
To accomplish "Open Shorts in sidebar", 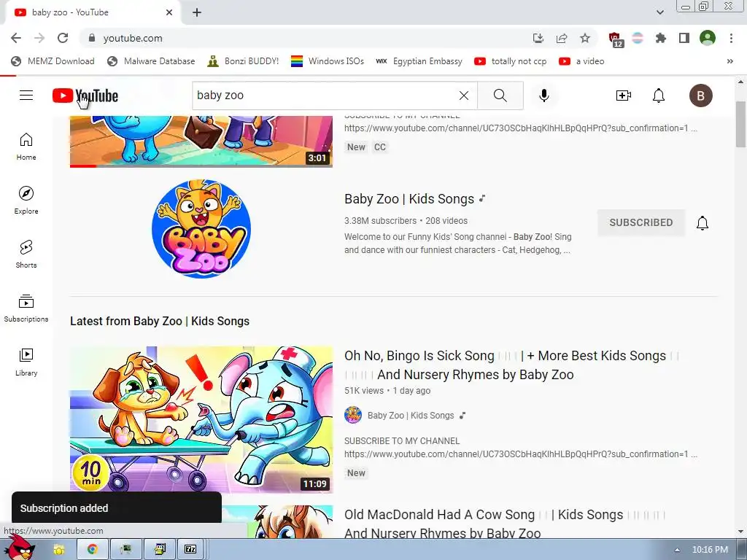I will 26,254.
